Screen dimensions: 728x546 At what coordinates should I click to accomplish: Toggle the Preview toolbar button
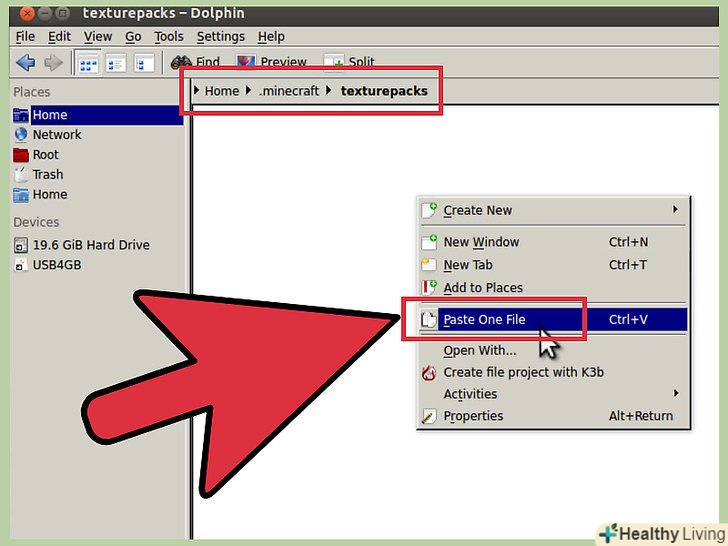click(x=271, y=62)
